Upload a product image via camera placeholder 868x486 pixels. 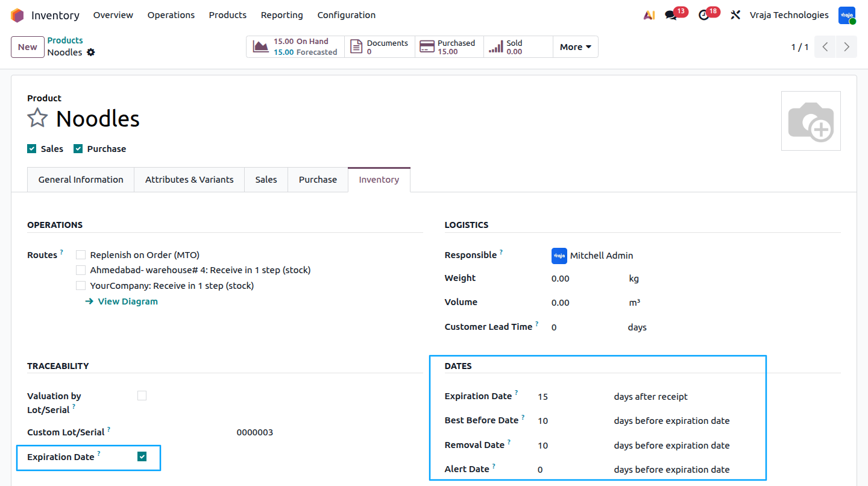[x=811, y=121]
